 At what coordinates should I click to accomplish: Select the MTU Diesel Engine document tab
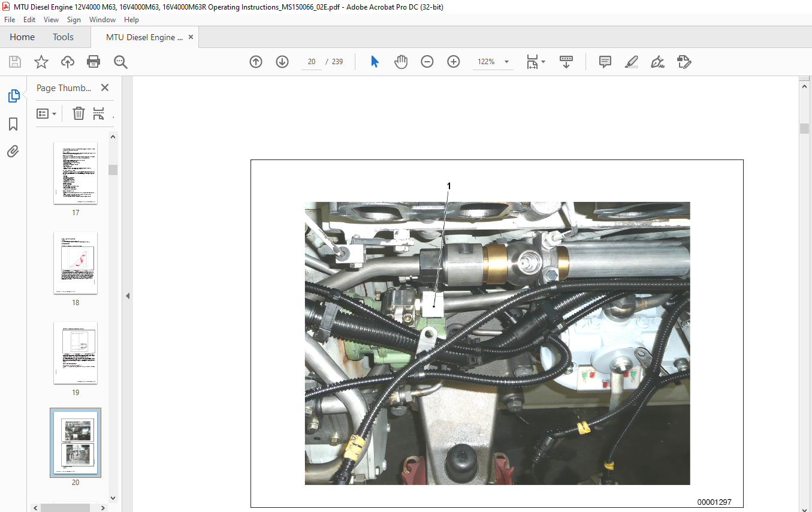144,37
